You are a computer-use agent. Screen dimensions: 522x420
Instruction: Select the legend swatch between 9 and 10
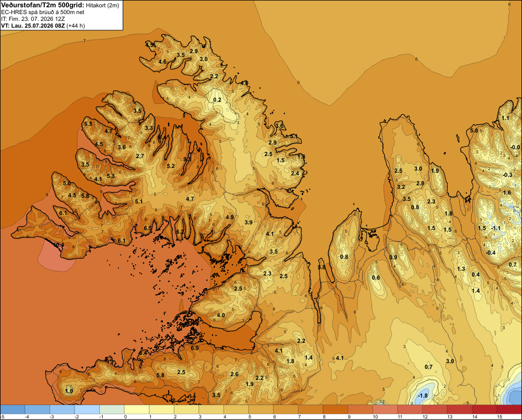tap(360, 410)
